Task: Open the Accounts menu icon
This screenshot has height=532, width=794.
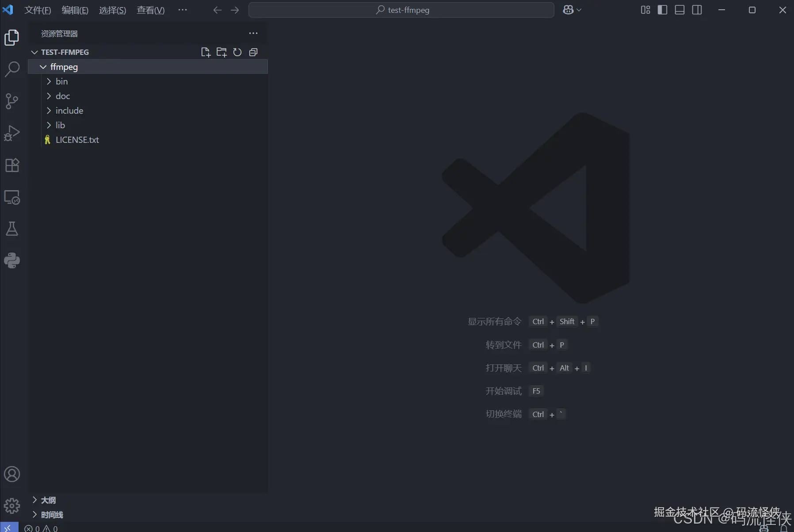Action: [12, 474]
